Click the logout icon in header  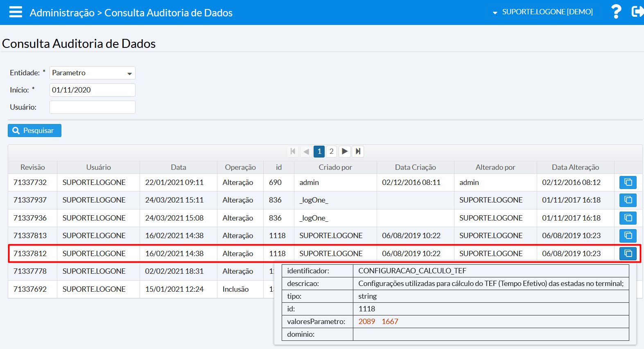[x=637, y=12]
